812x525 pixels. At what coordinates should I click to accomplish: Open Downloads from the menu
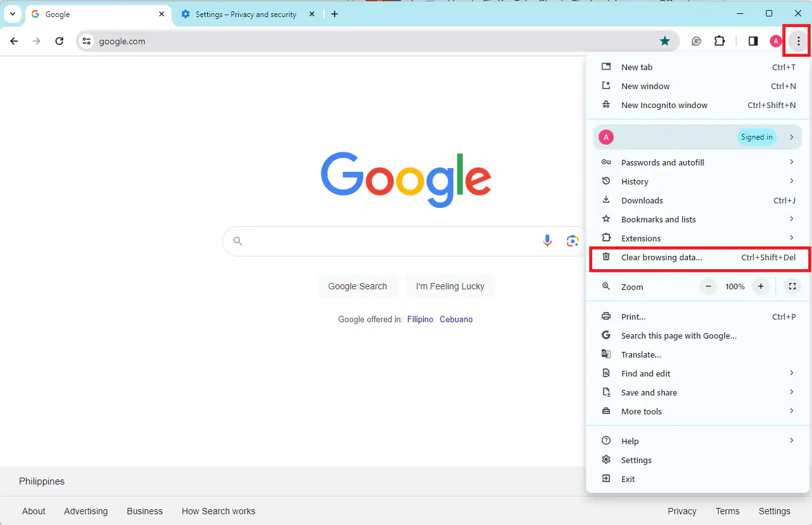[698, 200]
